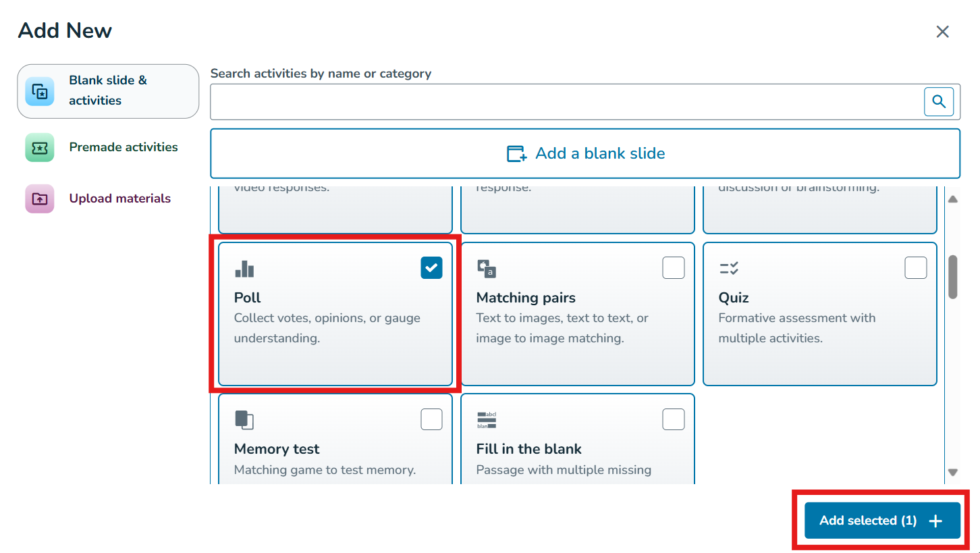Click the Premade activities ticket icon
Image resolution: width=980 pixels, height=553 pixels.
tap(39, 147)
